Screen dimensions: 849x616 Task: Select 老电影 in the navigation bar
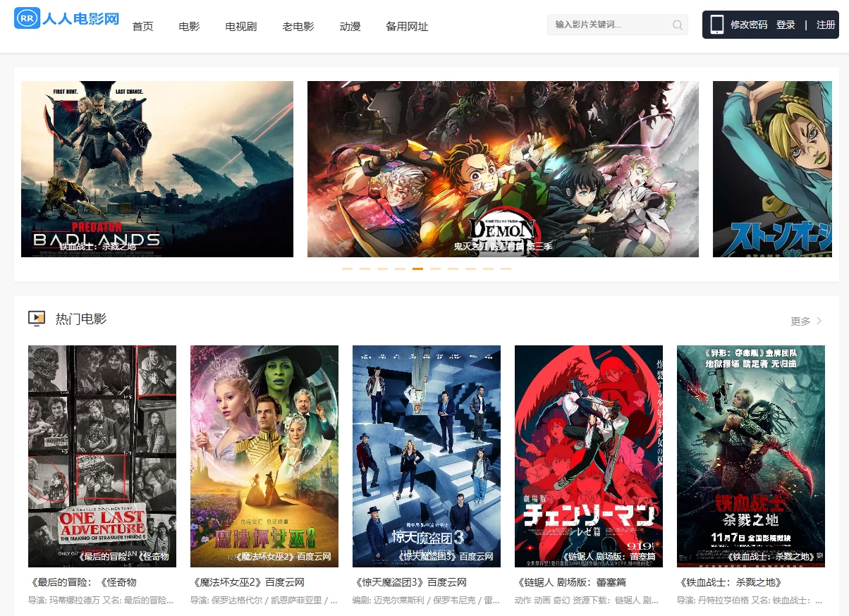pos(298,27)
